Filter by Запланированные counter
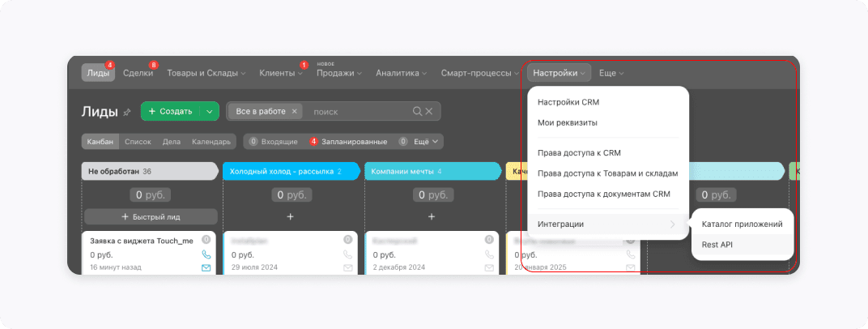868x329 pixels. [348, 142]
